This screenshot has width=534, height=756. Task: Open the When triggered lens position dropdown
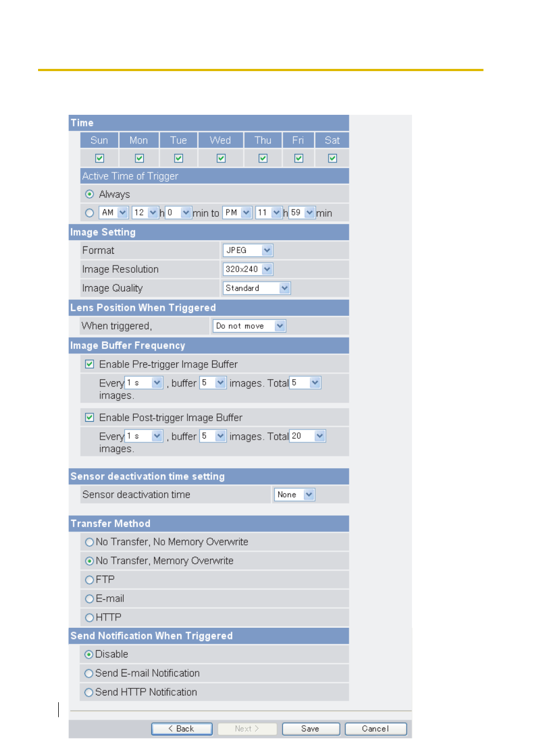250,326
